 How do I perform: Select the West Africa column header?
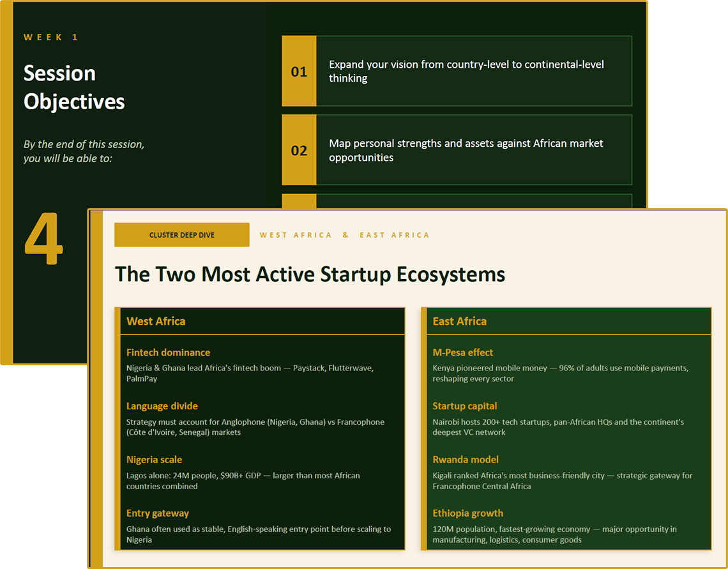pos(262,321)
